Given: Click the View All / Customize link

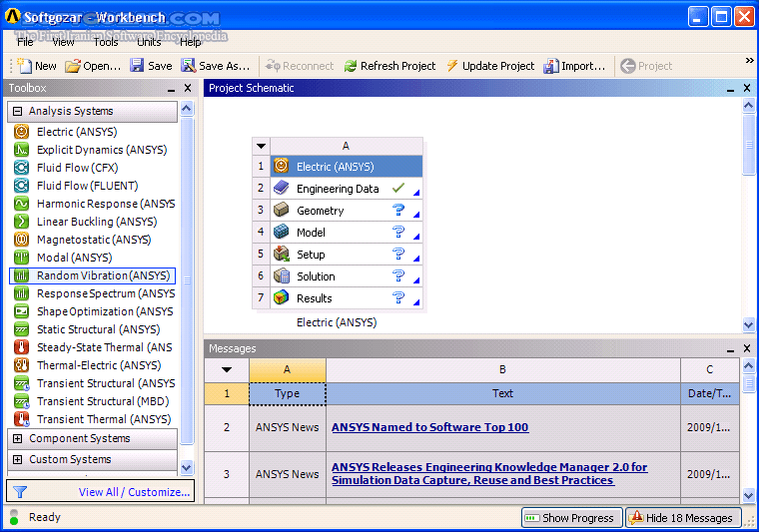Looking at the screenshot, I should [x=134, y=492].
